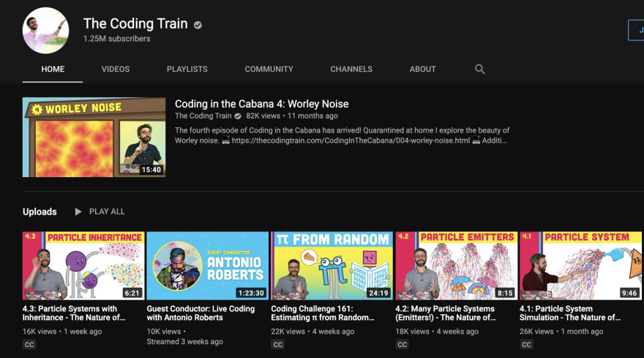The height and width of the screenshot is (358, 644).
Task: Open 4.1 Particle System Simulation title
Action: 570,313
